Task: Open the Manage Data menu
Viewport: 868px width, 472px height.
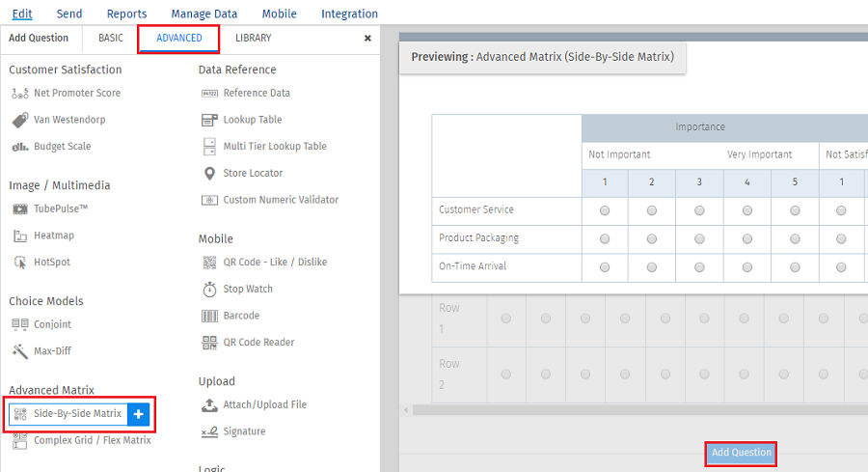Action: pos(203,14)
